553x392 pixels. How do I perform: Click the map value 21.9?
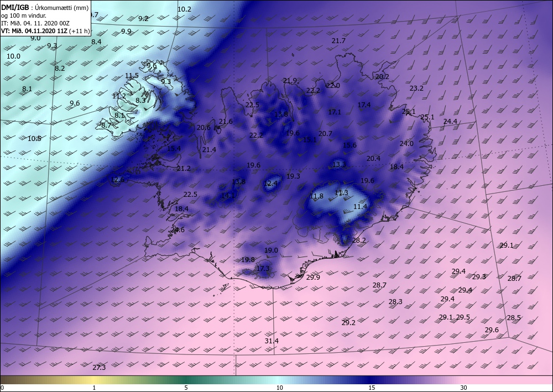(x=290, y=80)
